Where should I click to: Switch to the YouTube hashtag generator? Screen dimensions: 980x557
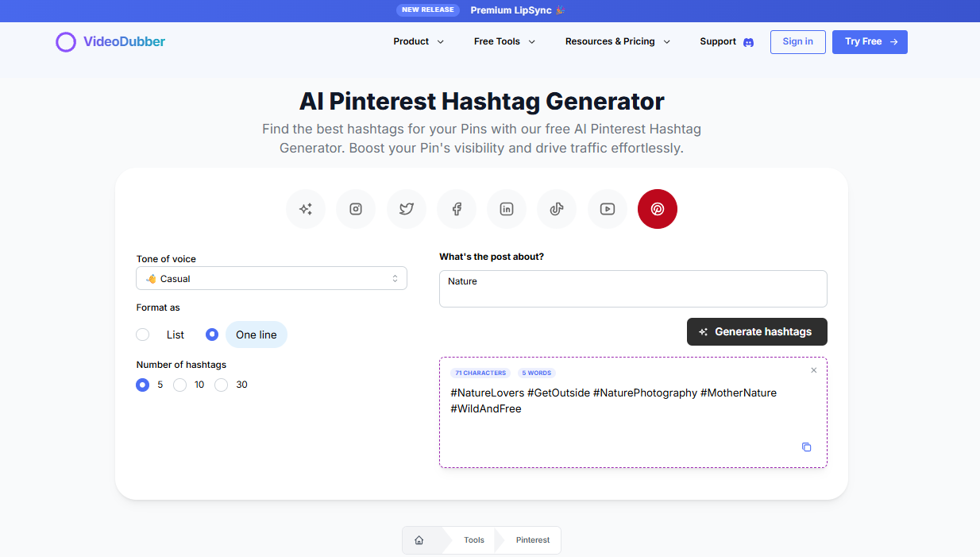coord(608,209)
